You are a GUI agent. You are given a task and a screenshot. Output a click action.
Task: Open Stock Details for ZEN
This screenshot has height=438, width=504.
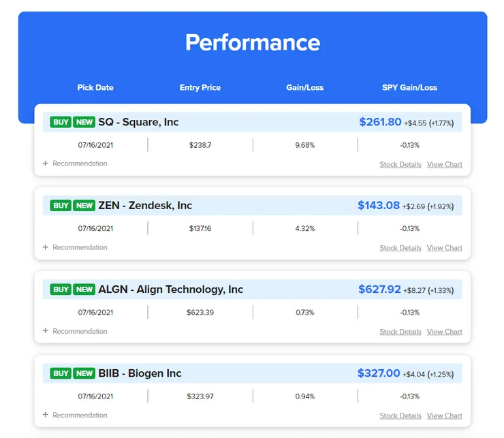tap(400, 248)
